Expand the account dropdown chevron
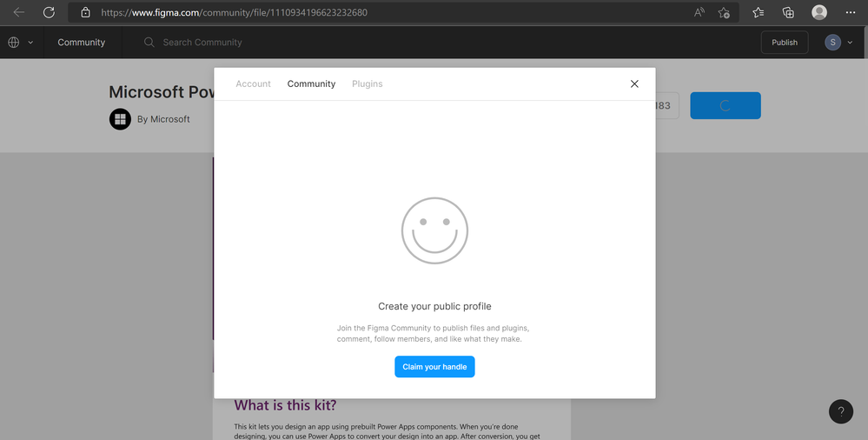 point(850,42)
